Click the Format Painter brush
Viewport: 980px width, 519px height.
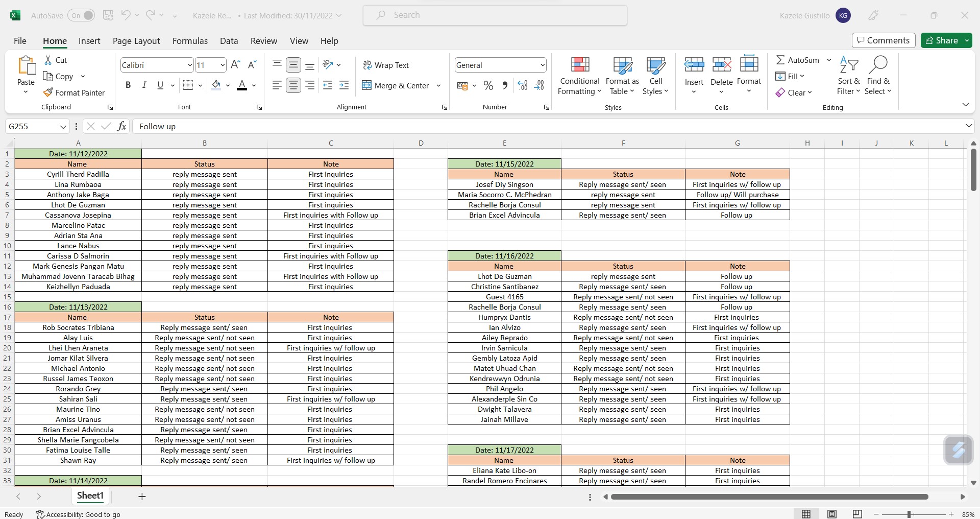point(48,92)
